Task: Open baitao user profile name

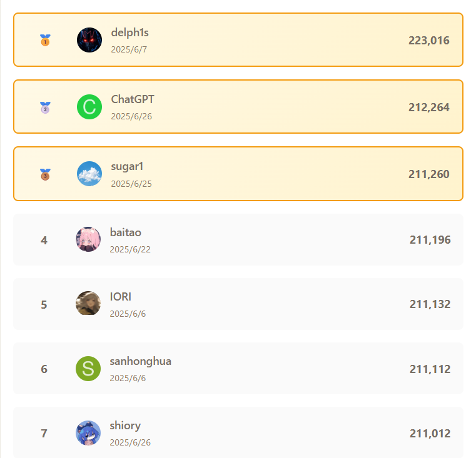Action: point(126,232)
